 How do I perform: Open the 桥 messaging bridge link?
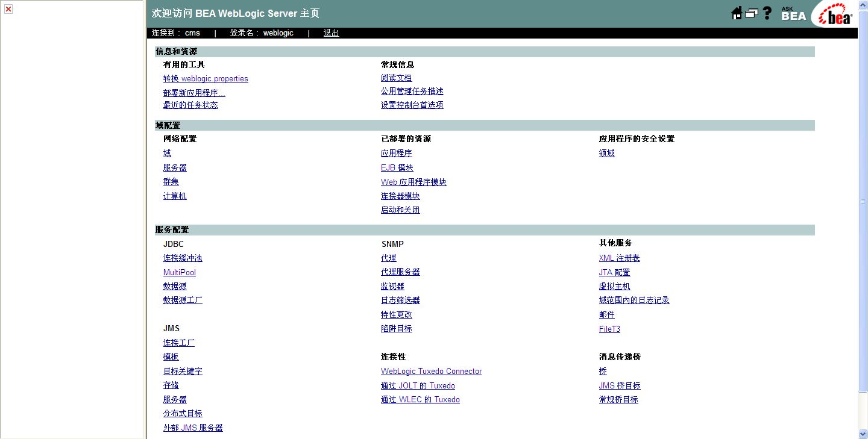603,372
